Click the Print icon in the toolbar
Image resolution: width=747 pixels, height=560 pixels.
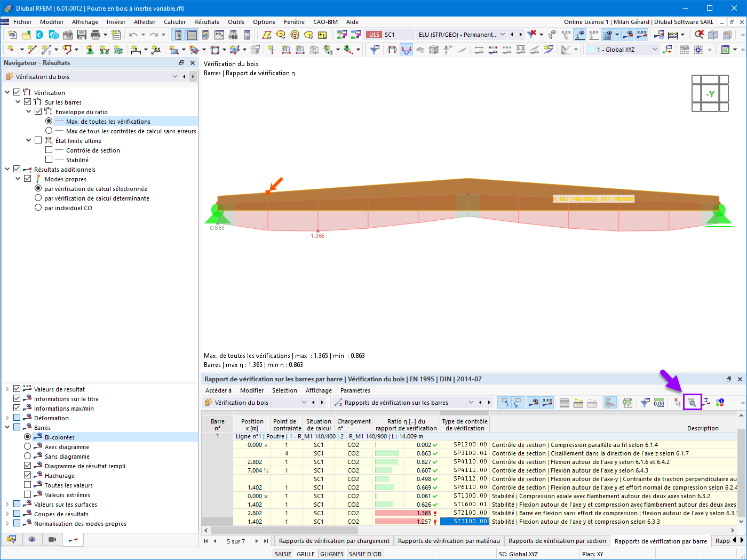click(x=96, y=35)
